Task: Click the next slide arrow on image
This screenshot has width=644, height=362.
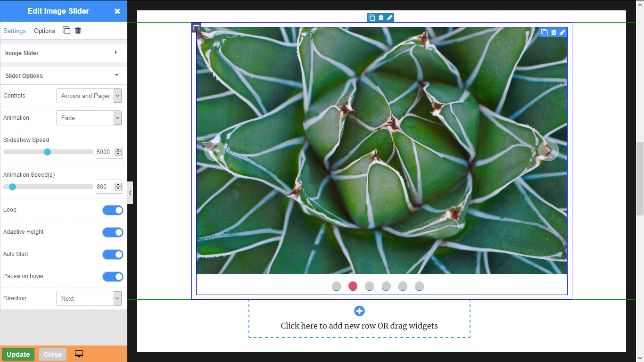Action: pyautogui.click(x=548, y=151)
